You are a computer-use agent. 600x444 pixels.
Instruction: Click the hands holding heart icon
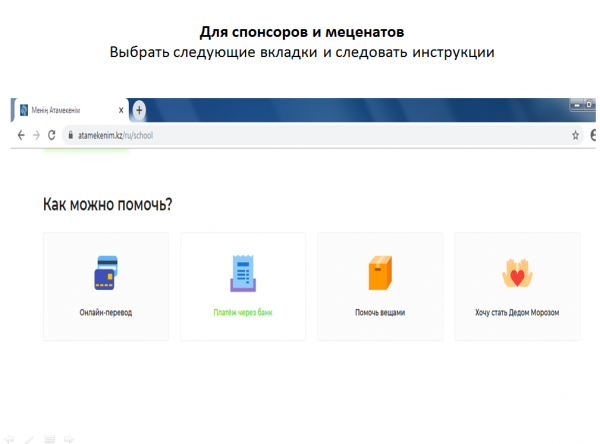[x=517, y=272]
